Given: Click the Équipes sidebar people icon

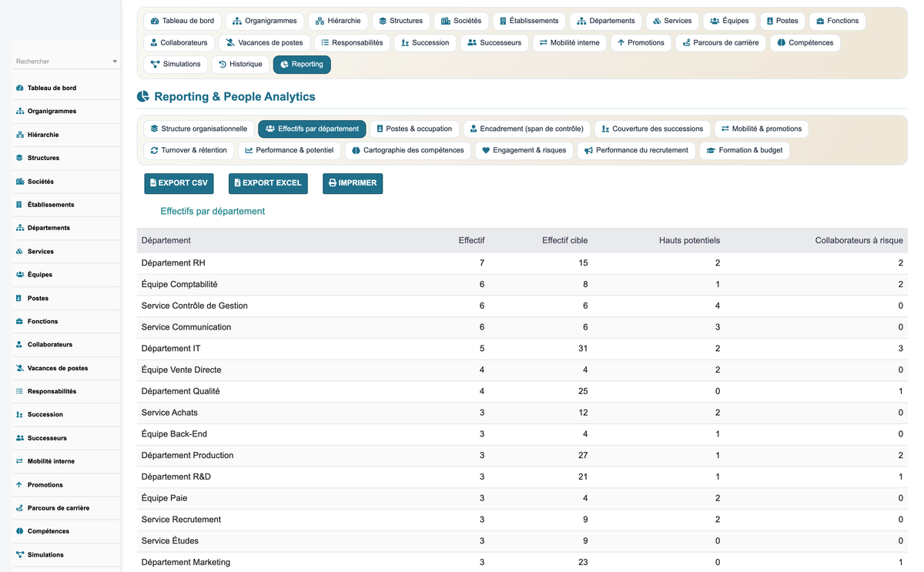Looking at the screenshot, I should click(19, 275).
